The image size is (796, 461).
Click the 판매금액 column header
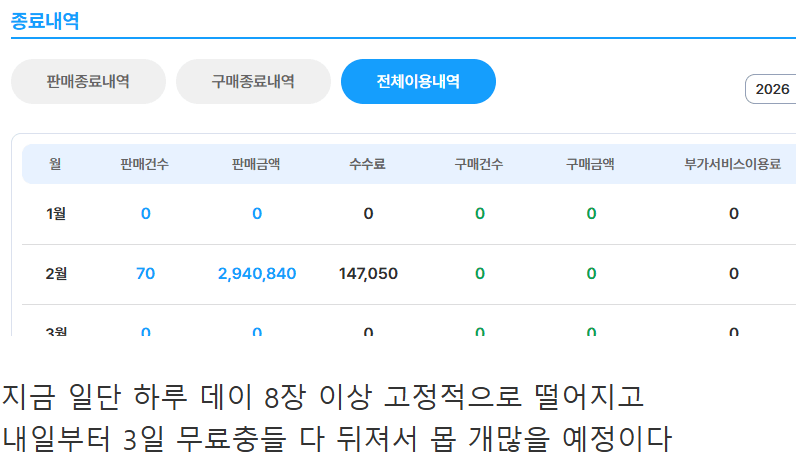click(256, 164)
